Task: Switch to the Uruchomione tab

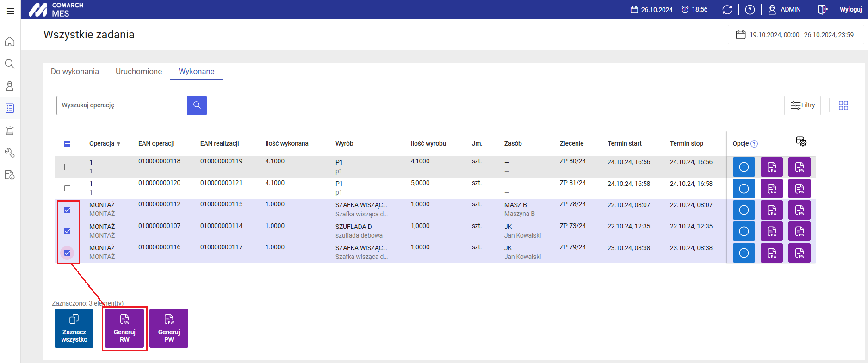Action: coord(139,71)
